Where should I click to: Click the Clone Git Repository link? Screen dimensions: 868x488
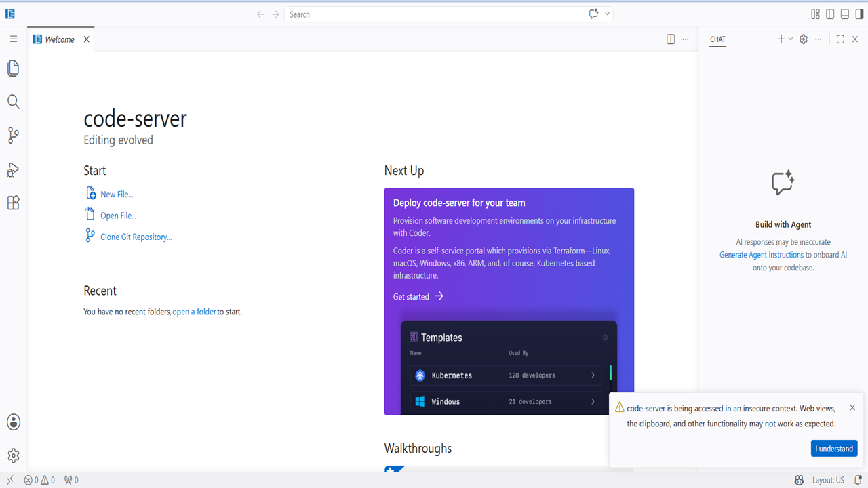click(136, 237)
